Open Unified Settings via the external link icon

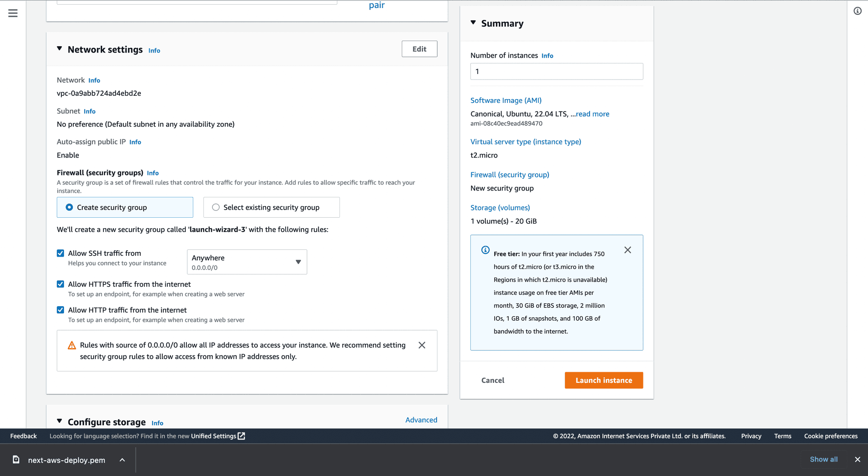[x=241, y=436]
